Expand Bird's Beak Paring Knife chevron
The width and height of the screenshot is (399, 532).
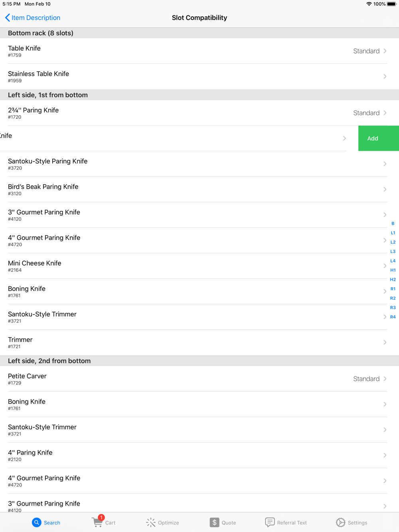(385, 189)
